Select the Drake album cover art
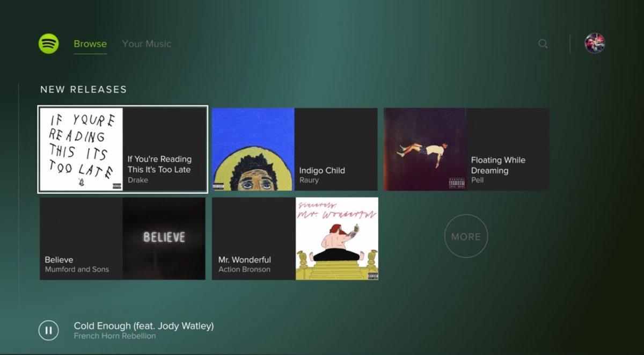 point(81,149)
